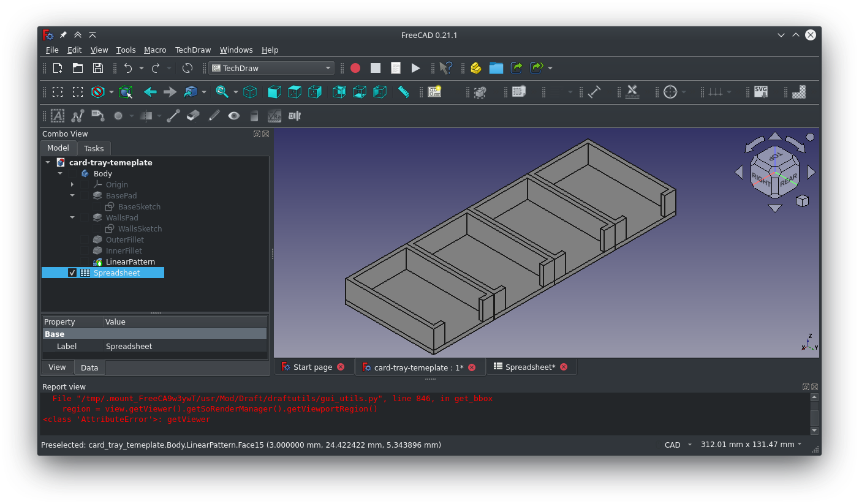Click the What's This help cursor icon
The height and width of the screenshot is (504, 859).
[446, 68]
